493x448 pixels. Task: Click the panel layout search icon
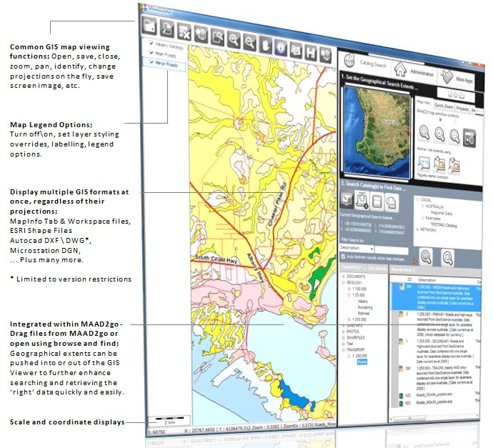(x=377, y=201)
